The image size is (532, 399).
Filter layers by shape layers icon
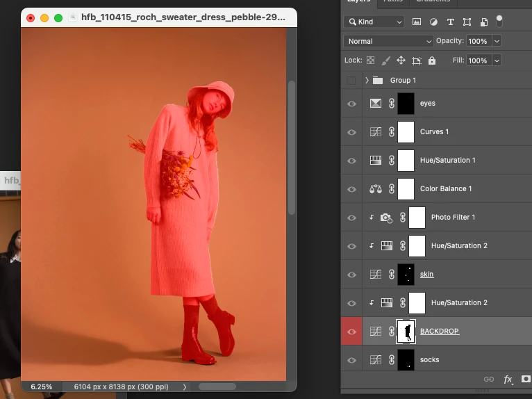coord(467,22)
